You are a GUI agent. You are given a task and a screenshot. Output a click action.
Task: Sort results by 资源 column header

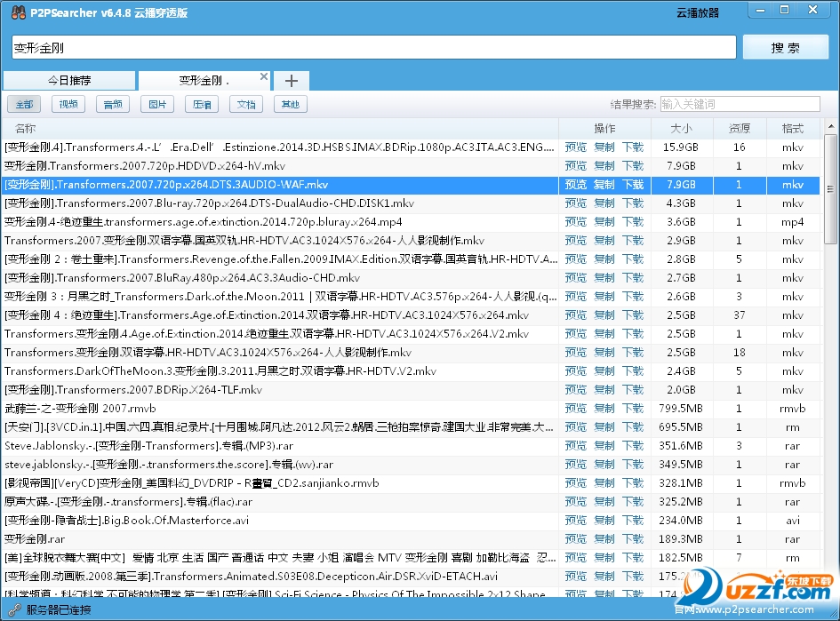[739, 129]
